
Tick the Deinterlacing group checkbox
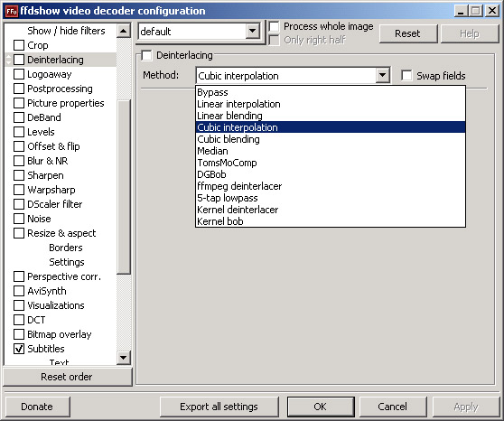[147, 55]
